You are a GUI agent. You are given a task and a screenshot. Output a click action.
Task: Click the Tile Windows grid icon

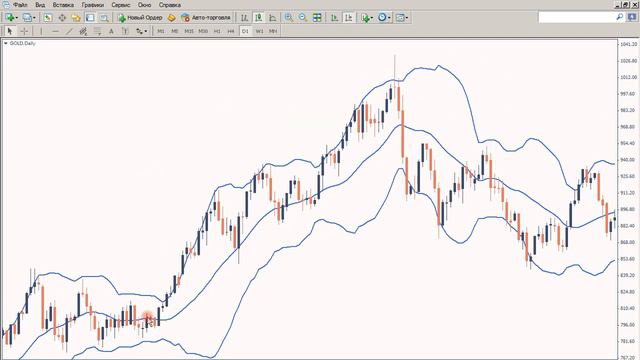click(317, 18)
